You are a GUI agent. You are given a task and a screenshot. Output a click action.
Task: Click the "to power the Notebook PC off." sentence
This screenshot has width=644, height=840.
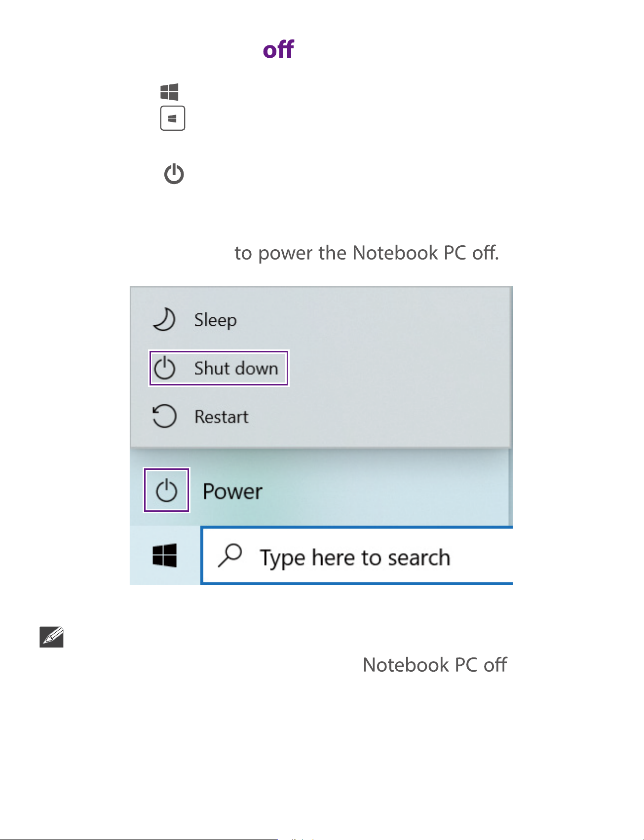(x=367, y=253)
